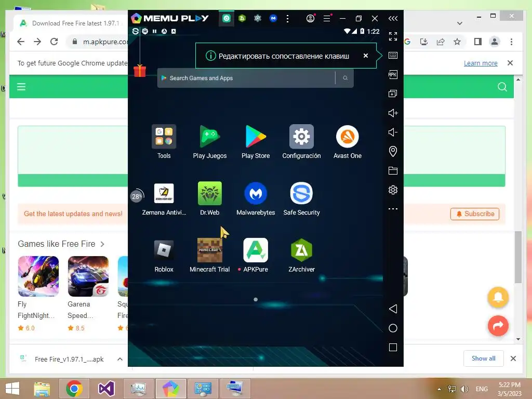Open the MEmu hamburger menu
Viewport: 532px width, 399px height.
point(327,18)
